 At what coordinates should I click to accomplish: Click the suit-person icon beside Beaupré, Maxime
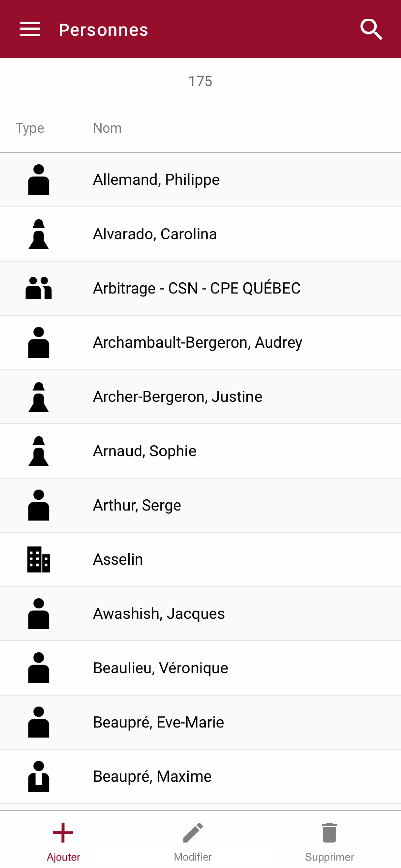39,776
